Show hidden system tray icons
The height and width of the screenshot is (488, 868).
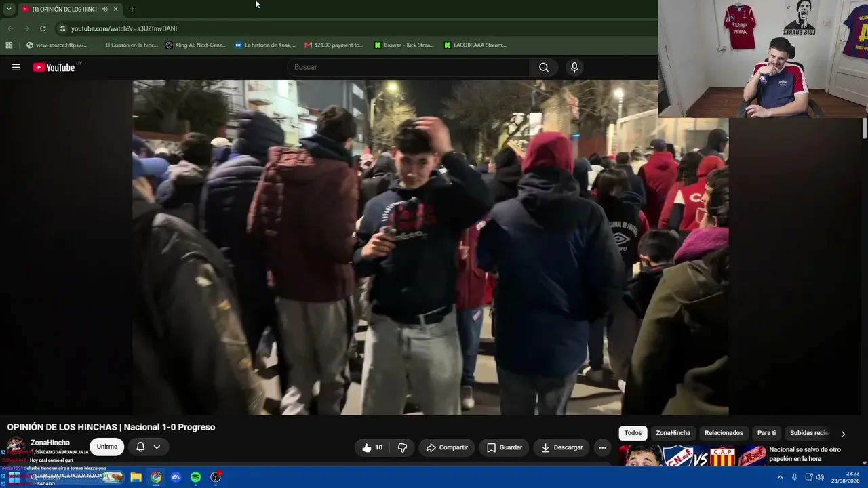tap(780, 477)
